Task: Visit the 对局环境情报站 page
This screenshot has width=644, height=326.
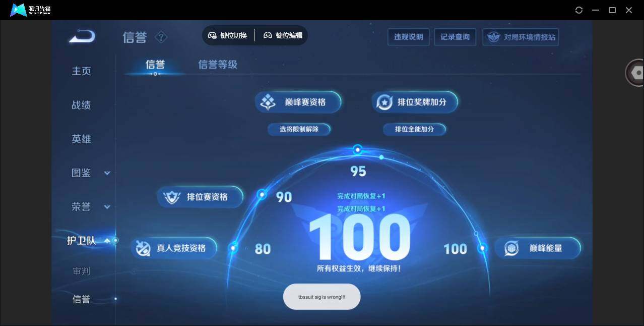Action: pyautogui.click(x=521, y=36)
